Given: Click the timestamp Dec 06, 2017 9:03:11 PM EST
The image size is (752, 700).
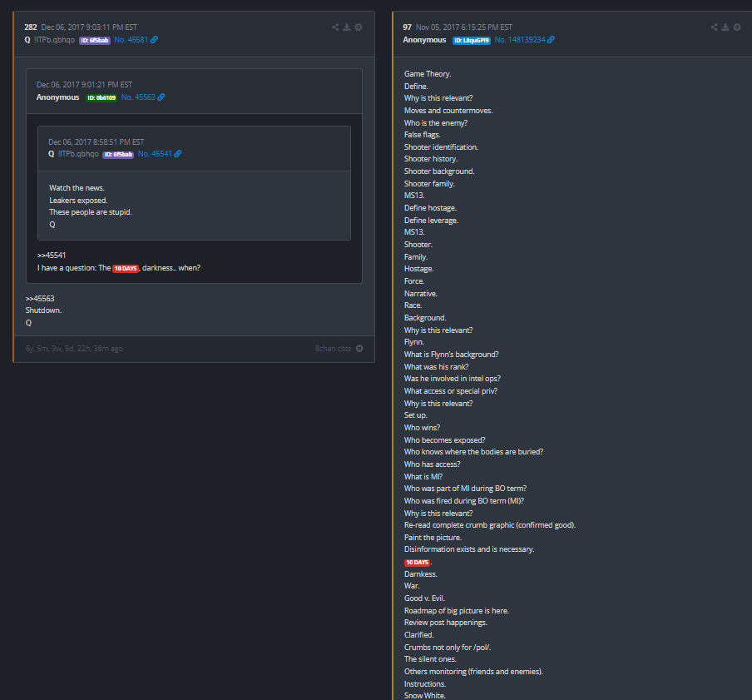Looking at the screenshot, I should pyautogui.click(x=89, y=27).
